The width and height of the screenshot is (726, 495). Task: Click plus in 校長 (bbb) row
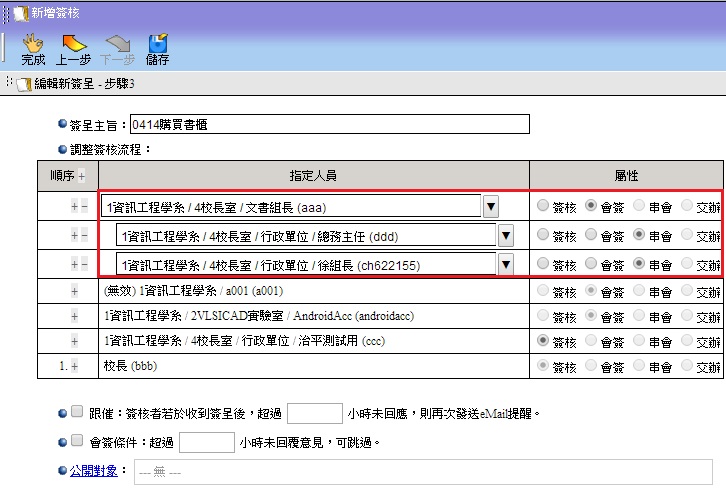(75, 366)
